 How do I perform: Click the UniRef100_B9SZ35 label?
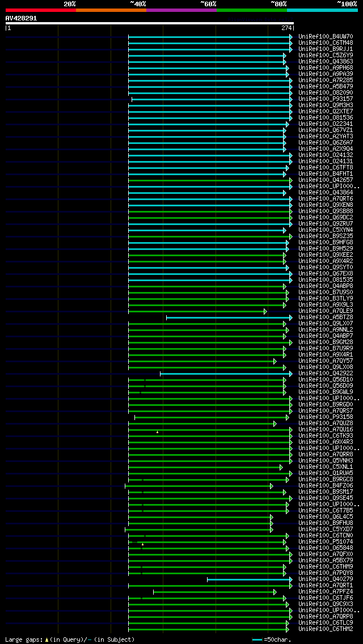[x=326, y=236]
